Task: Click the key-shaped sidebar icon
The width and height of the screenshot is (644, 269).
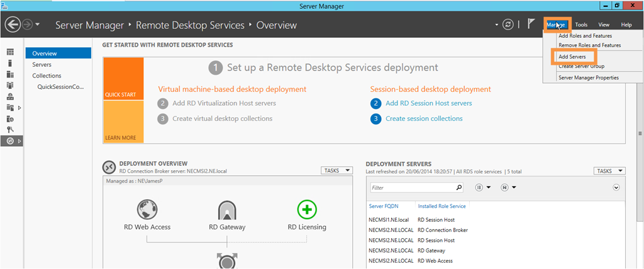Action: point(10,130)
